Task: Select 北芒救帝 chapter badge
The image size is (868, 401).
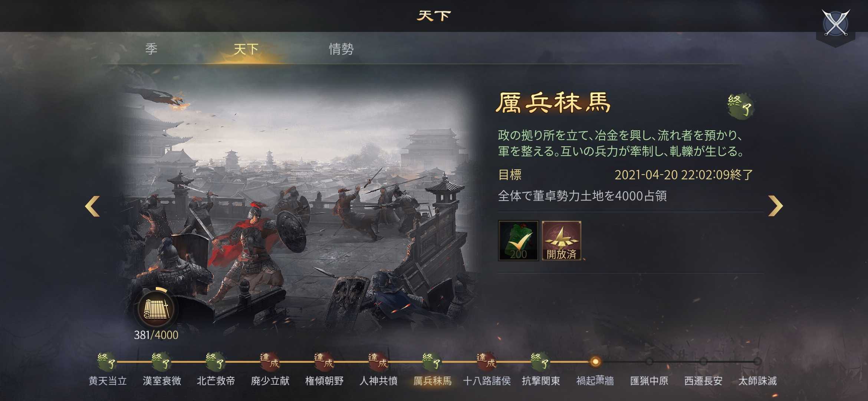Action: [216, 361]
